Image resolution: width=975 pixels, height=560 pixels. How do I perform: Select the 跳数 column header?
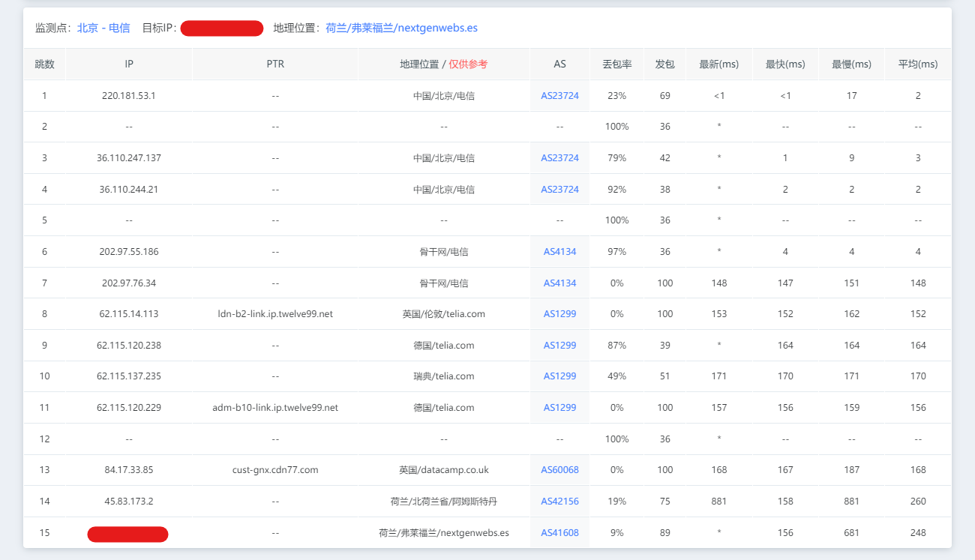pyautogui.click(x=44, y=64)
